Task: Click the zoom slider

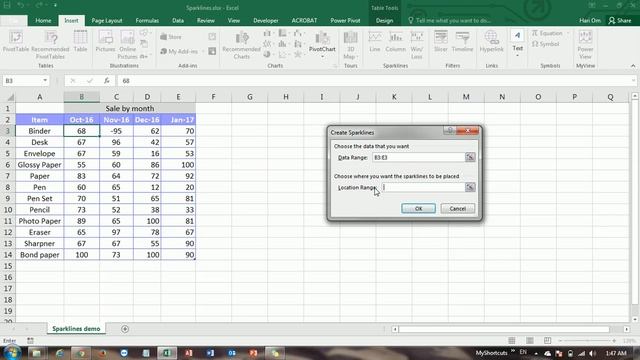Action: click(x=587, y=340)
